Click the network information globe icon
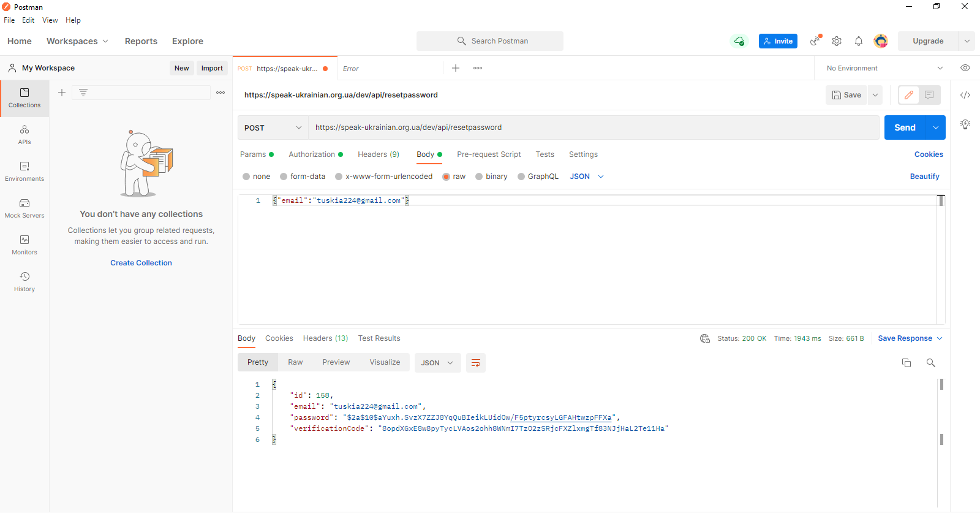 (x=705, y=338)
